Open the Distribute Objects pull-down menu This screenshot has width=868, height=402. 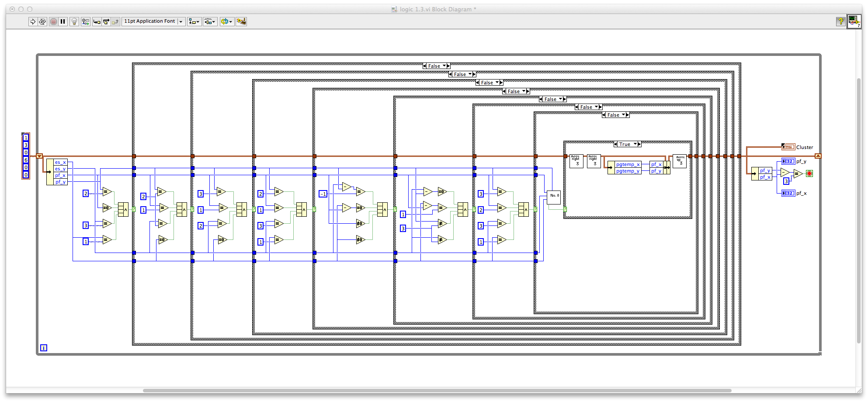(210, 21)
